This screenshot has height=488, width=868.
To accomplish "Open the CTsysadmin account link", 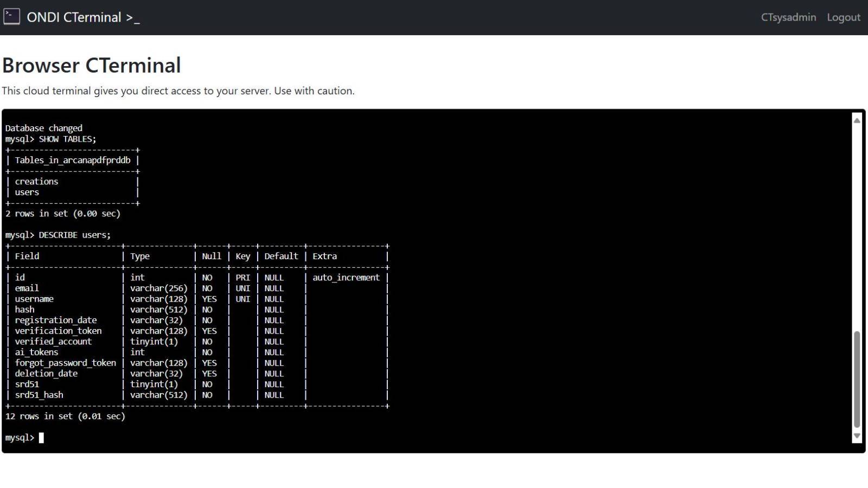I will (788, 17).
